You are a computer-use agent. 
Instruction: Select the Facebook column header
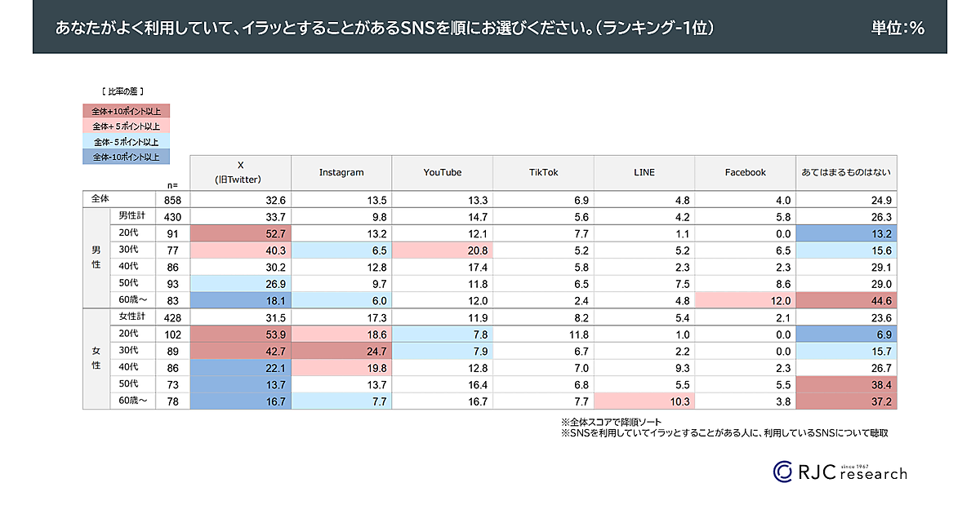click(745, 172)
